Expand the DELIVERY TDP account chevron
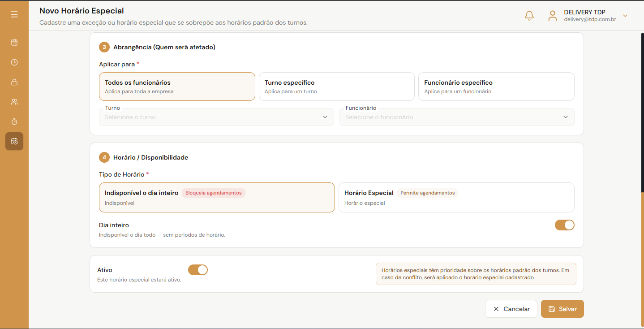 tap(625, 16)
